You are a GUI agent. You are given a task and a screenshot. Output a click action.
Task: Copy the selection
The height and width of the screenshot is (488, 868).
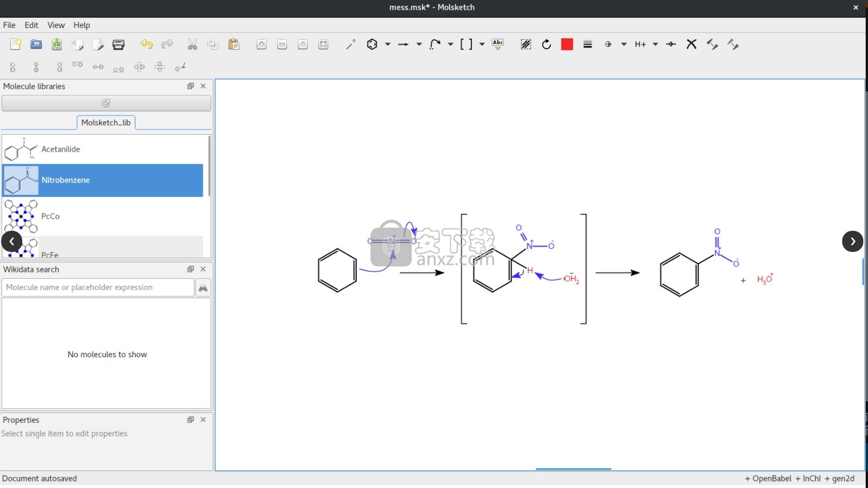(x=213, y=45)
